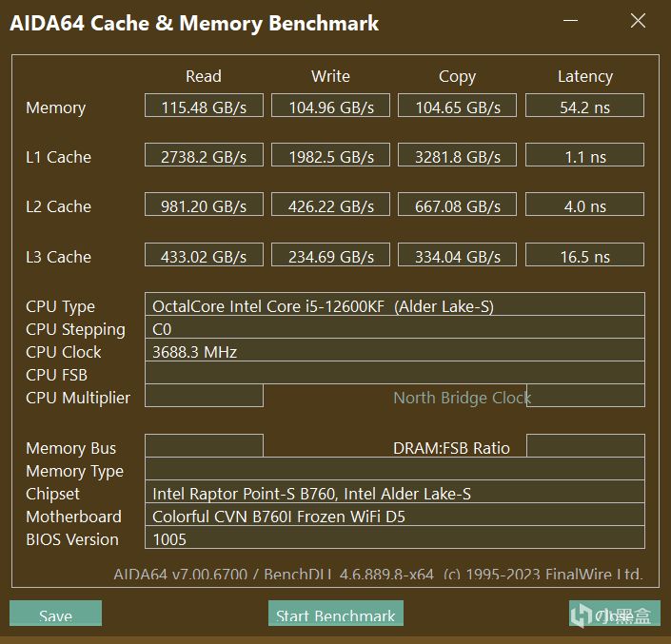Click the empty Memory Type field
The height and width of the screenshot is (644, 671).
coord(395,469)
